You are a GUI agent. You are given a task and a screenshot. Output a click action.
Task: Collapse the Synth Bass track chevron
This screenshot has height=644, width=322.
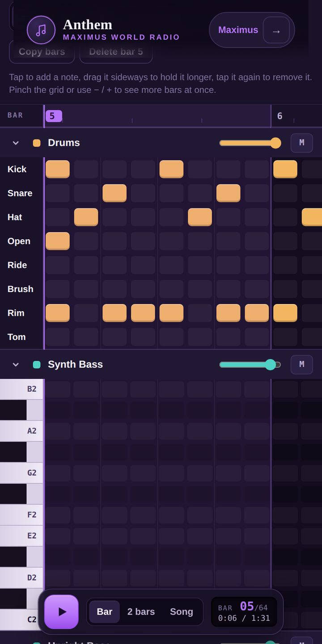pos(16,364)
